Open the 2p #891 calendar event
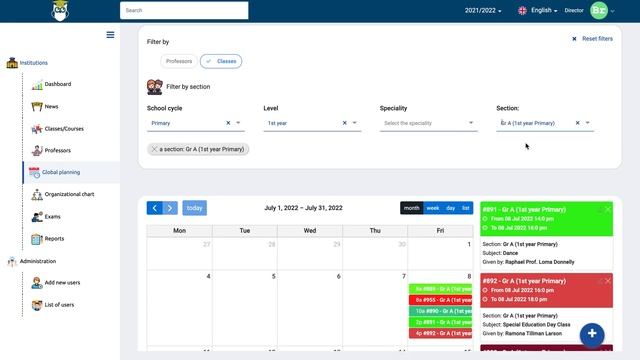 (440, 322)
